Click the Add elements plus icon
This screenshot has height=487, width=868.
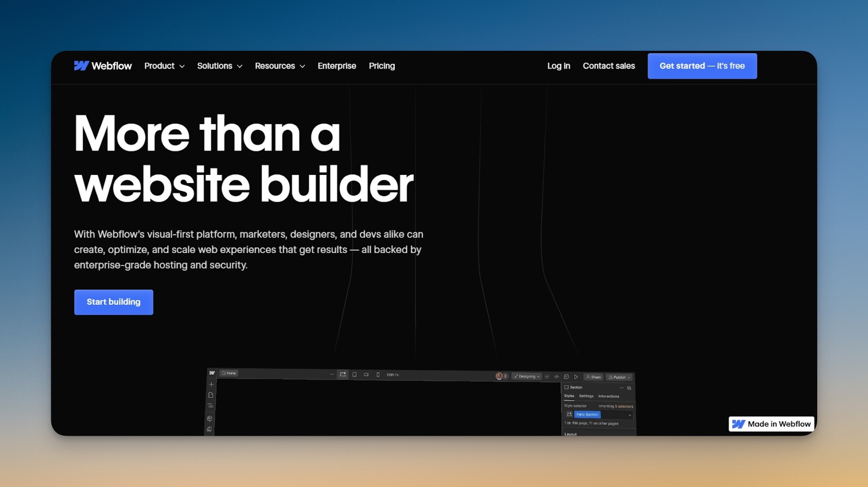tap(211, 384)
